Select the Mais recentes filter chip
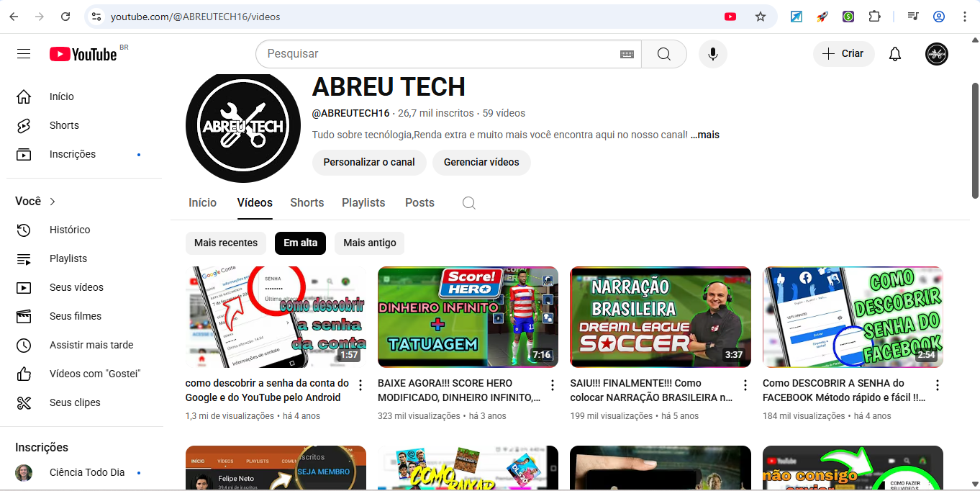This screenshot has height=491, width=980. pos(226,243)
